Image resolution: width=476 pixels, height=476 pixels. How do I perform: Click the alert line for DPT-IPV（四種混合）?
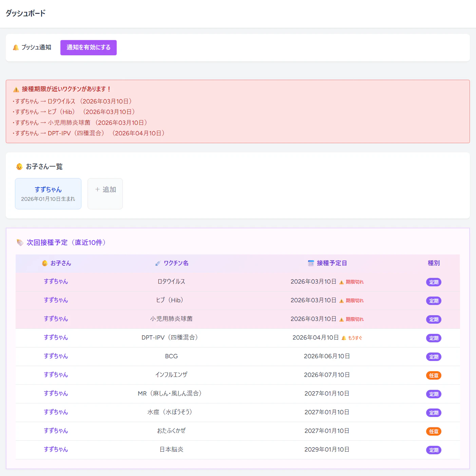coord(90,133)
